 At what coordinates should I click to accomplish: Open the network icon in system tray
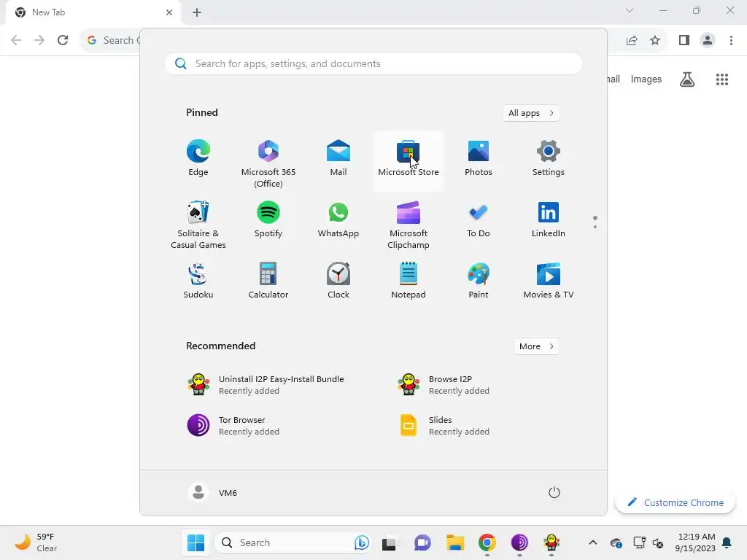(639, 542)
